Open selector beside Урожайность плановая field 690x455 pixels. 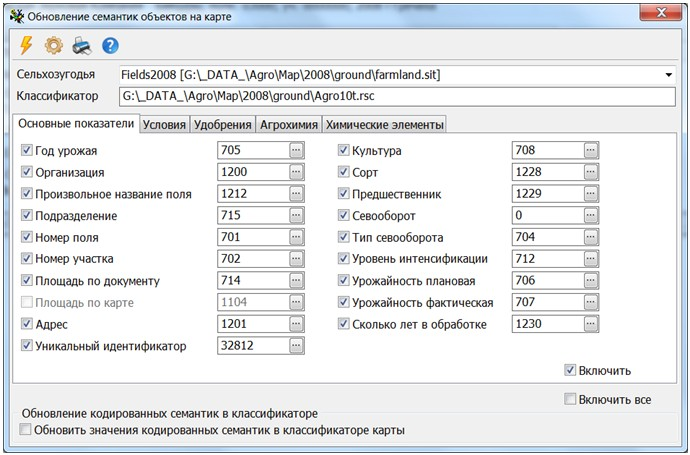point(591,281)
